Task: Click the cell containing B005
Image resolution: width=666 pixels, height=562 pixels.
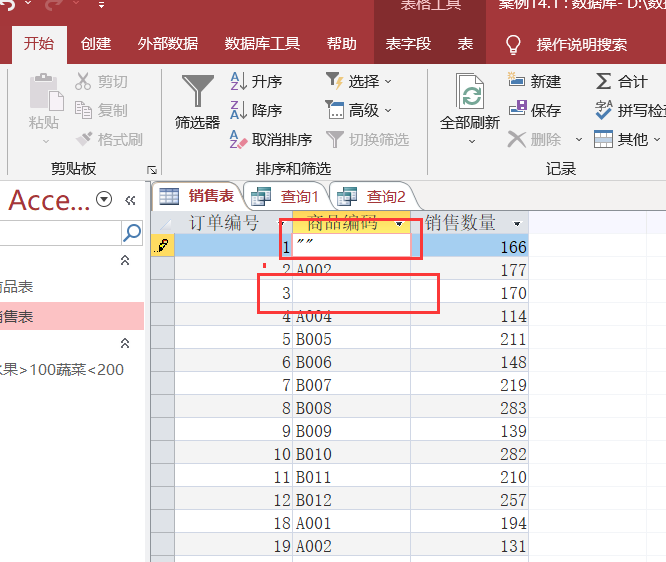Action: click(x=351, y=339)
